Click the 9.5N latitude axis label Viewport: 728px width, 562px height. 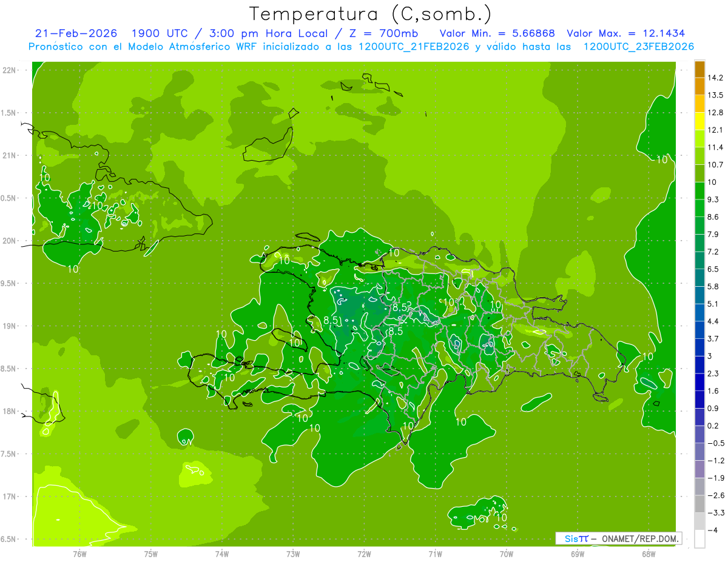[8, 284]
